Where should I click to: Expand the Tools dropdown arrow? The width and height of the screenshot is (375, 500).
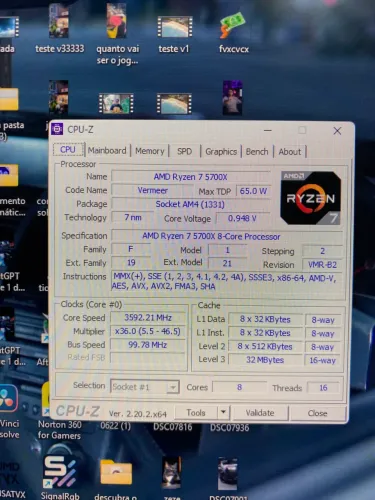(x=224, y=413)
